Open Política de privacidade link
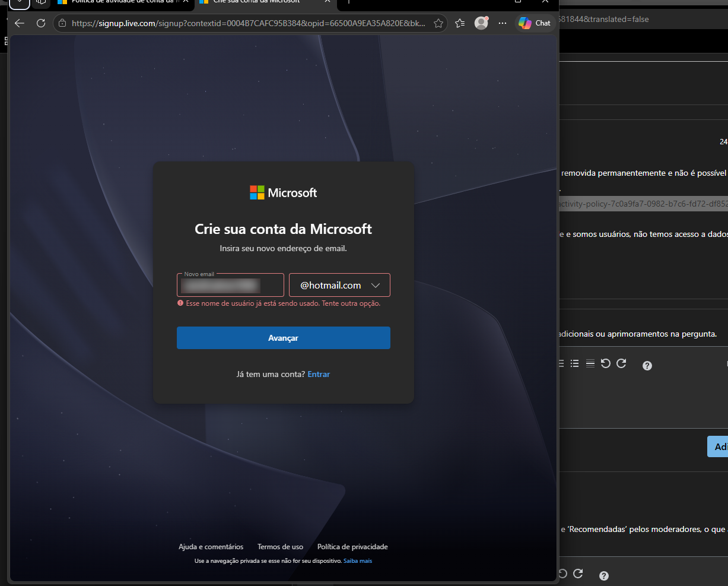The image size is (728, 586). tap(352, 547)
